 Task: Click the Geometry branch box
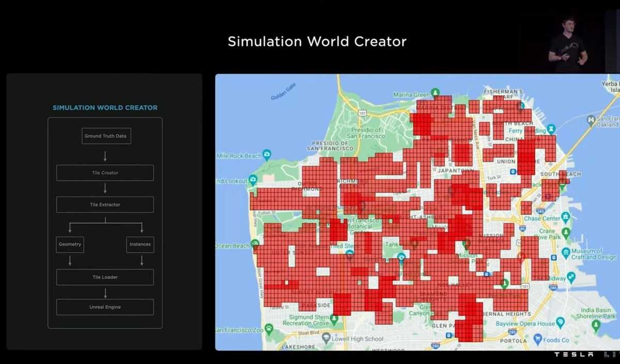tap(70, 244)
